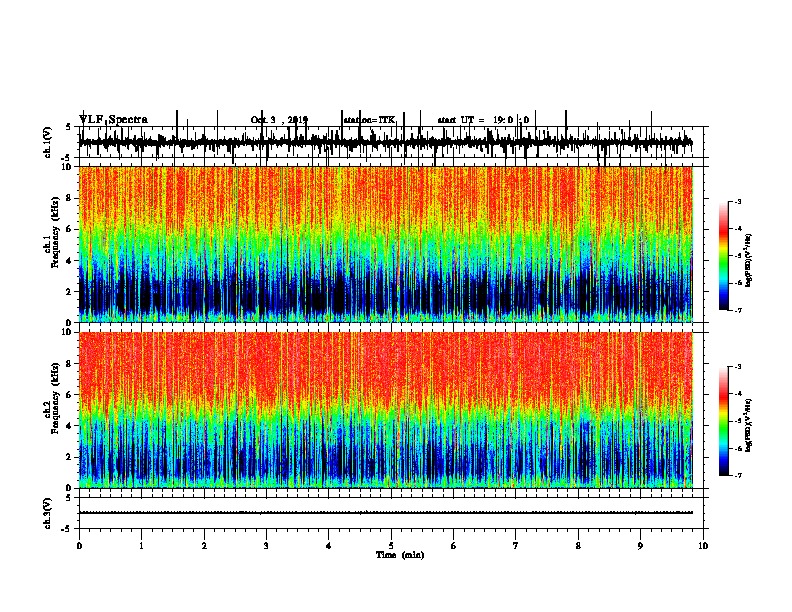Click the "2" kHz tick on the ch.2 frequency axis
Screen dimensions: 792x612
click(71, 457)
